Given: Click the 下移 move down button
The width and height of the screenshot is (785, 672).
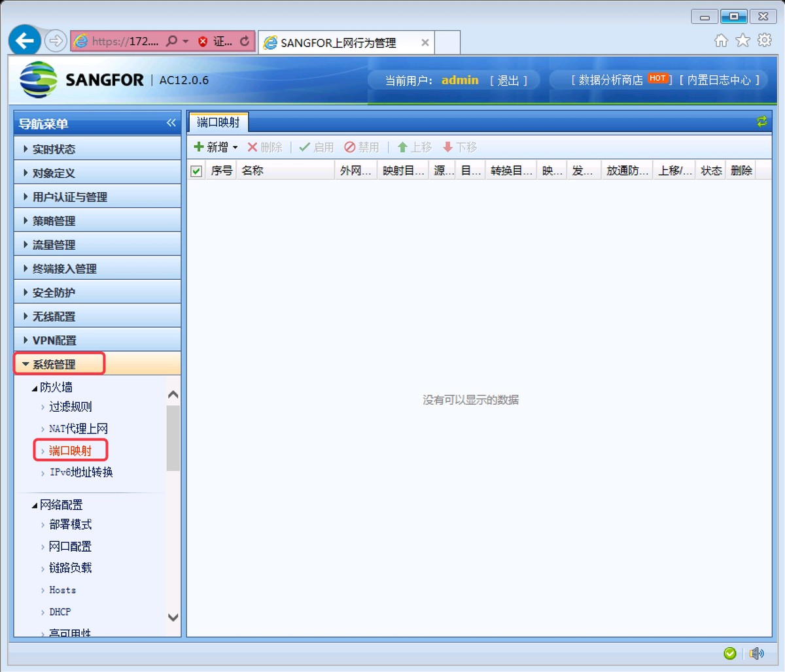Looking at the screenshot, I should point(460,147).
